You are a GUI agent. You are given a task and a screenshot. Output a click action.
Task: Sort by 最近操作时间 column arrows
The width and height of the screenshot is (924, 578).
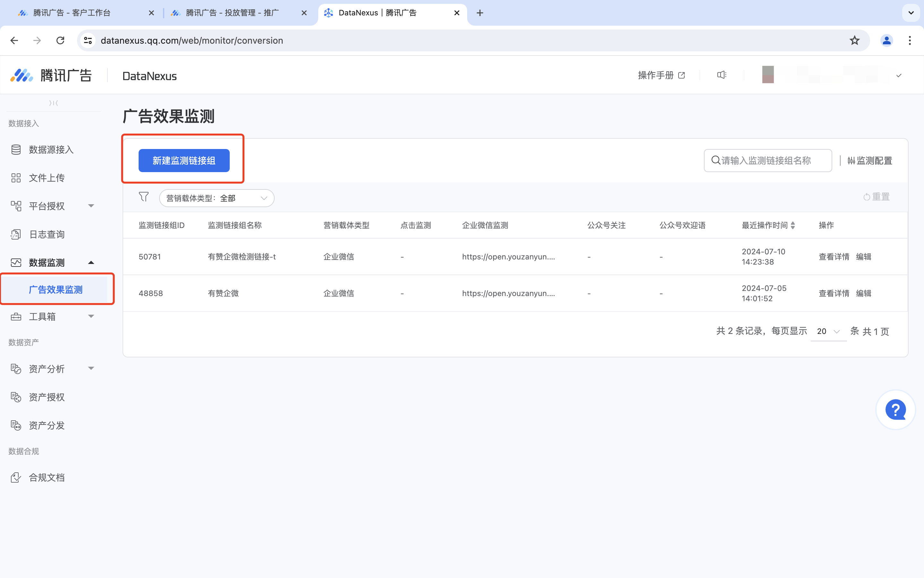(x=793, y=225)
